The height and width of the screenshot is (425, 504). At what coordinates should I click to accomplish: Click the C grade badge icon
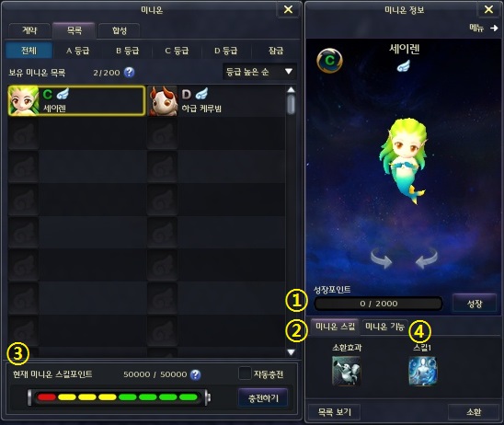point(329,61)
